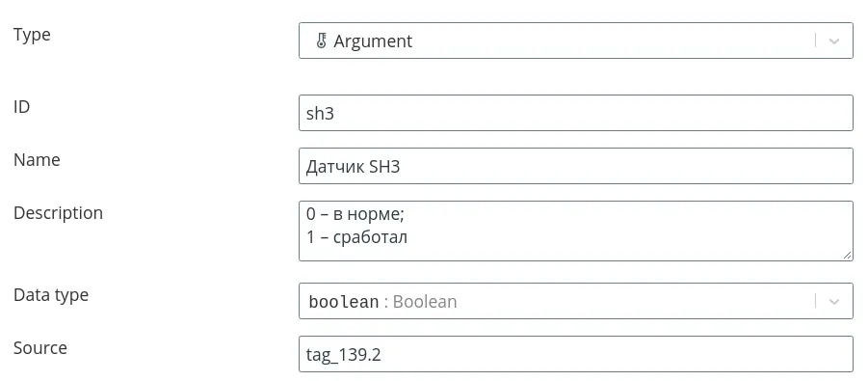The image size is (868, 381).
Task: Click into the Description text area
Action: (576, 231)
